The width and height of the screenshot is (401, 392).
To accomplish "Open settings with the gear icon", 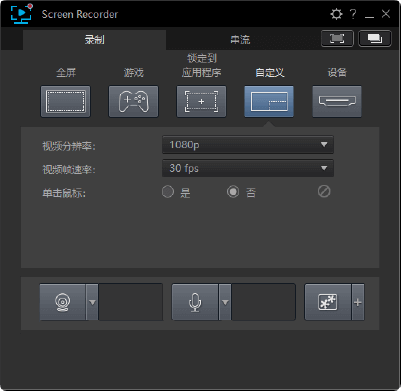I will click(x=336, y=14).
